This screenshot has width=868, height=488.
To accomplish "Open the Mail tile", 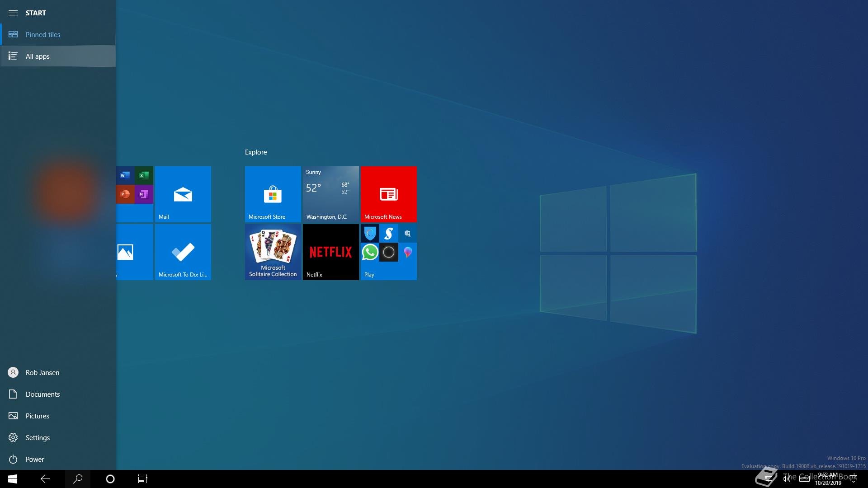I will coord(183,194).
